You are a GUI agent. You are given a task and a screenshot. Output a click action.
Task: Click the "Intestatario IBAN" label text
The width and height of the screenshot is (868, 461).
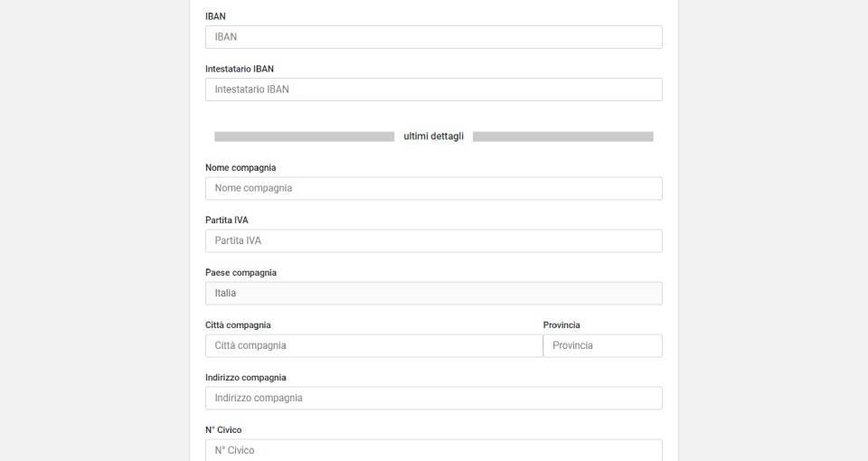coord(240,69)
